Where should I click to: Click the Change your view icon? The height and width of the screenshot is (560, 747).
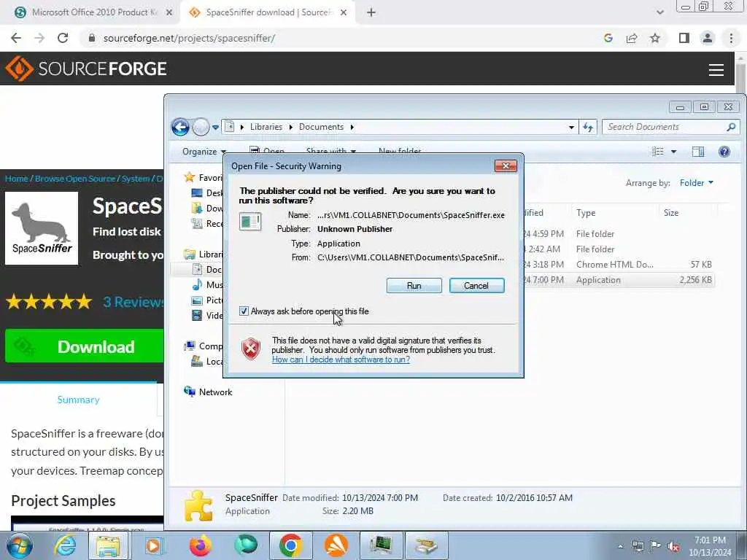click(657, 152)
